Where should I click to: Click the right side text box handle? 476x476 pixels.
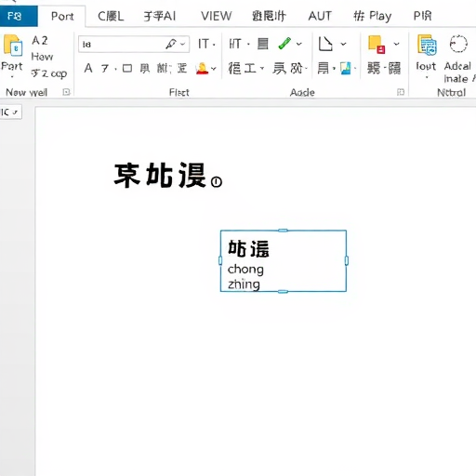[346, 260]
